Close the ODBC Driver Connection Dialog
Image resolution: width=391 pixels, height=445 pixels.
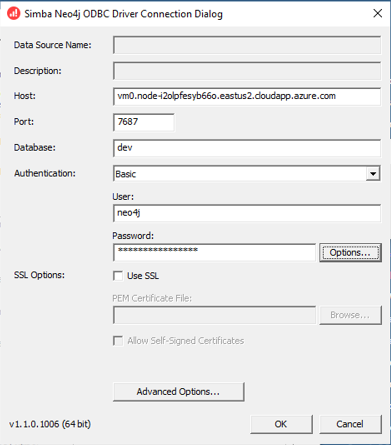click(x=377, y=13)
